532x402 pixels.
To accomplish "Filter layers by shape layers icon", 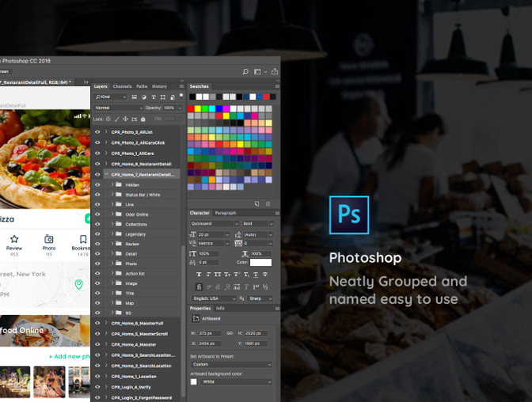I will pos(163,97).
